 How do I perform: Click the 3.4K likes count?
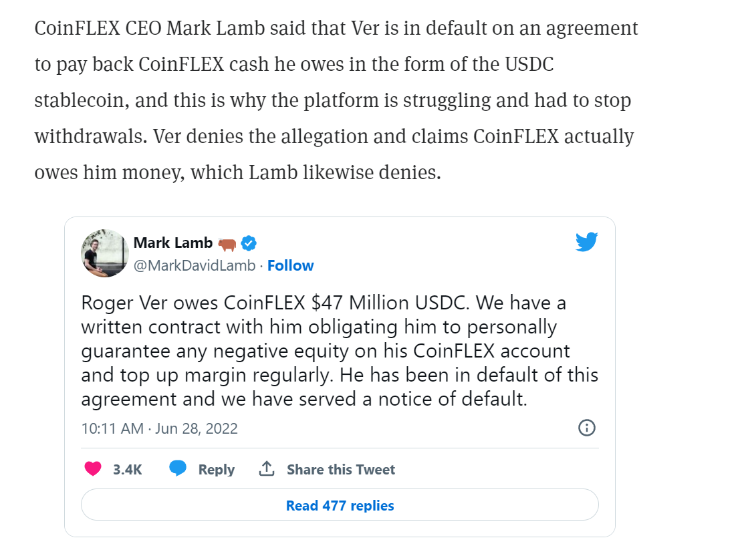127,469
